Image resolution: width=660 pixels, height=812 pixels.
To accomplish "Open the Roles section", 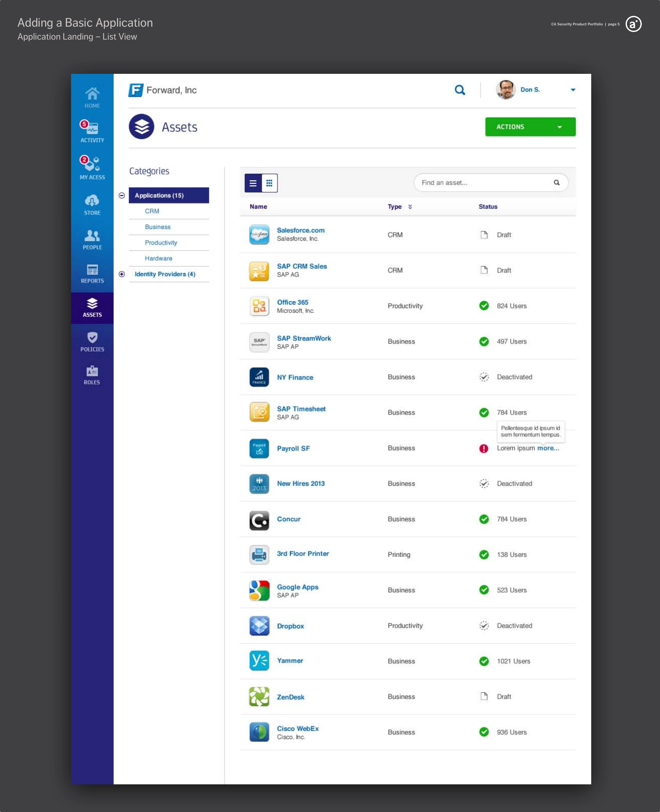I will [x=92, y=375].
